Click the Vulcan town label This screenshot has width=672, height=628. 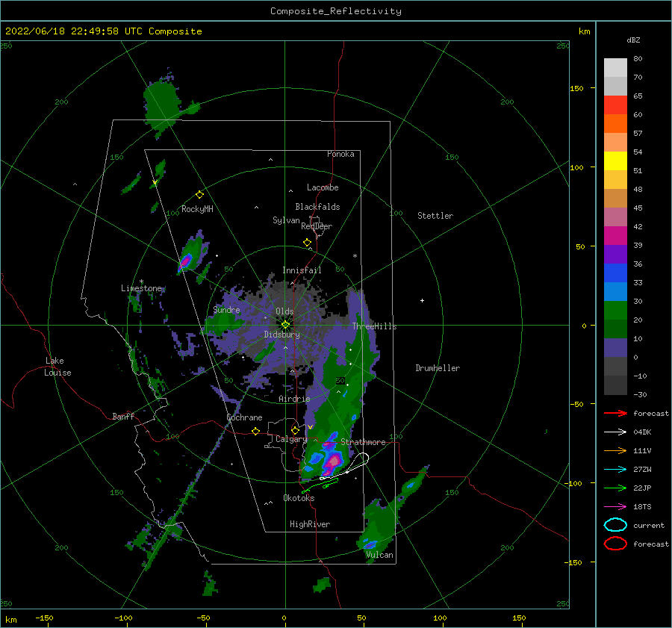(x=380, y=555)
